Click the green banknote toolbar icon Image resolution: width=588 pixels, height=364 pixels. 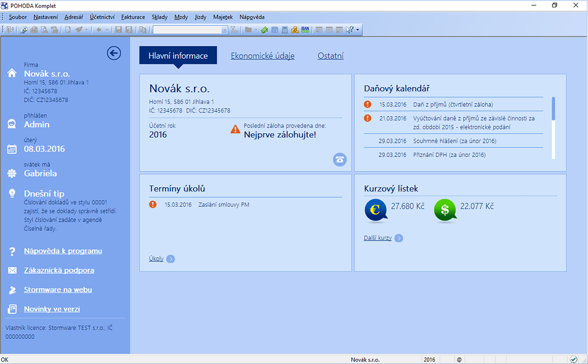click(x=265, y=30)
